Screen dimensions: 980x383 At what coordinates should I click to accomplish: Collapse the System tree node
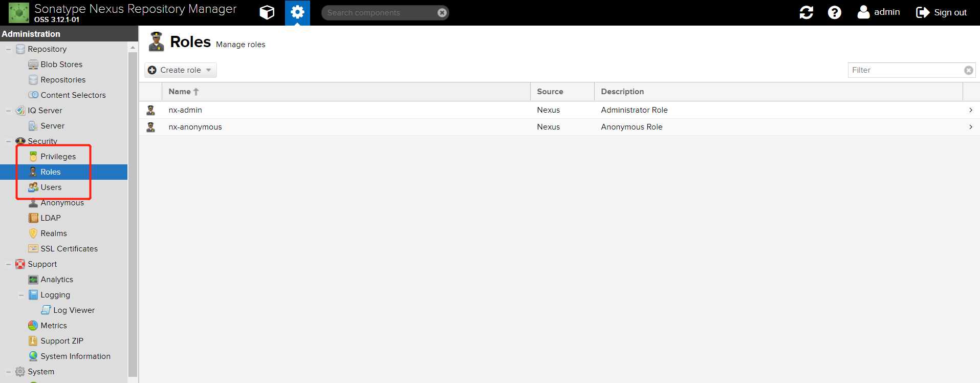pyautogui.click(x=8, y=372)
